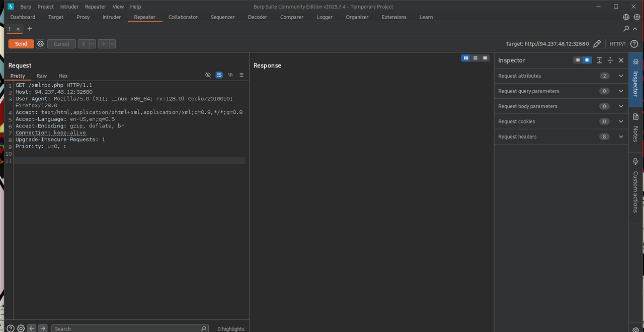The height and width of the screenshot is (332, 644).
Task: Select top-bottom response layout
Action: [x=475, y=58]
